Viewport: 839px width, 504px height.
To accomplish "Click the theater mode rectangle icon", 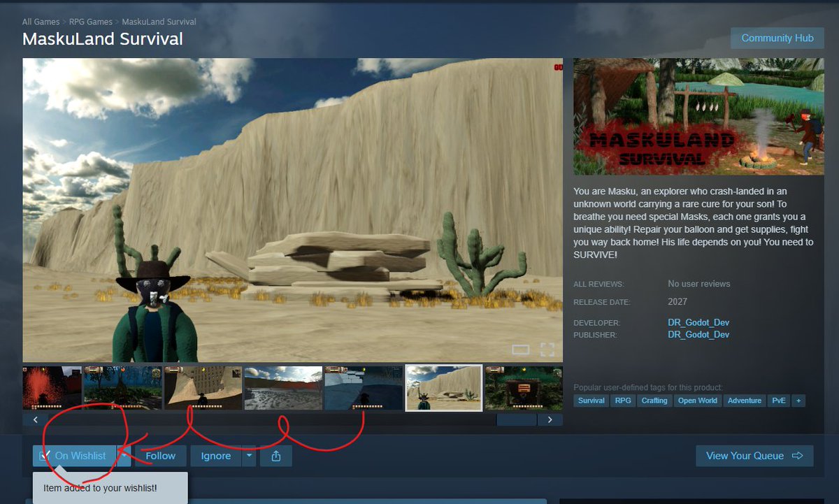I will coord(520,350).
